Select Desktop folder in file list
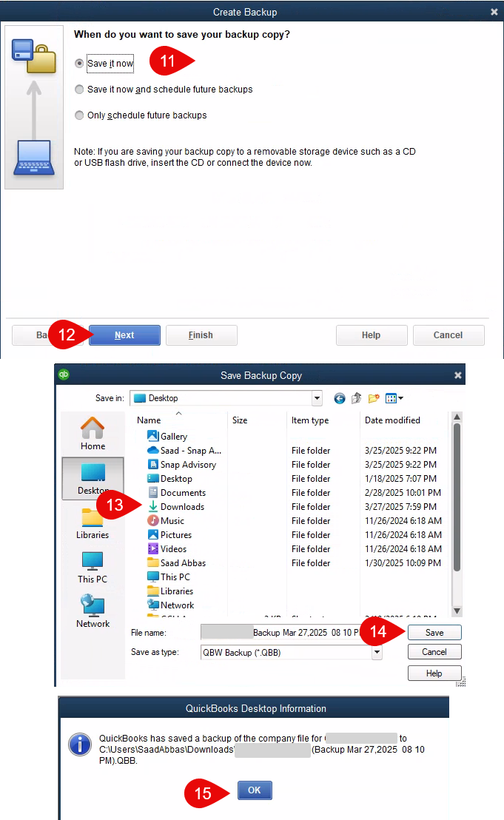Viewport: 504px width, 820px height. pyautogui.click(x=170, y=479)
